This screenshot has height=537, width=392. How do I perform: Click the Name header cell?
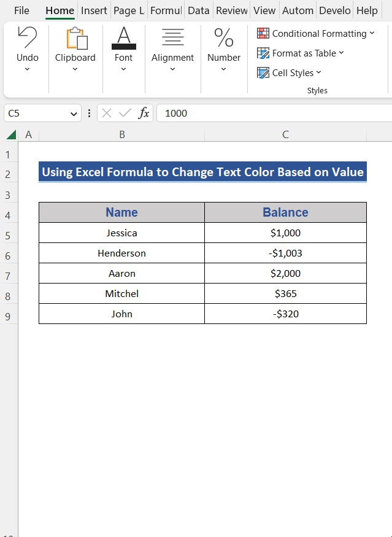(x=122, y=212)
